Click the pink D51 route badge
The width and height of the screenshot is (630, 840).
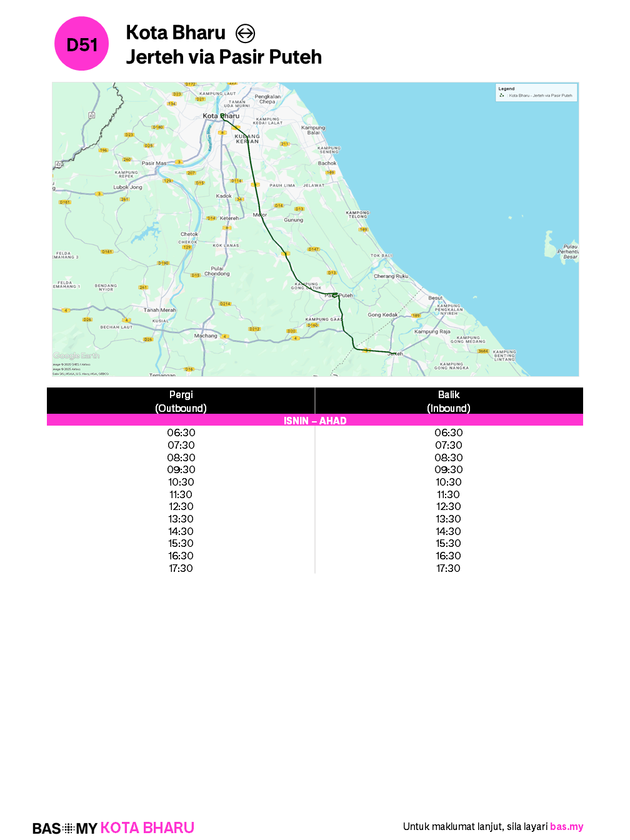pyautogui.click(x=82, y=44)
